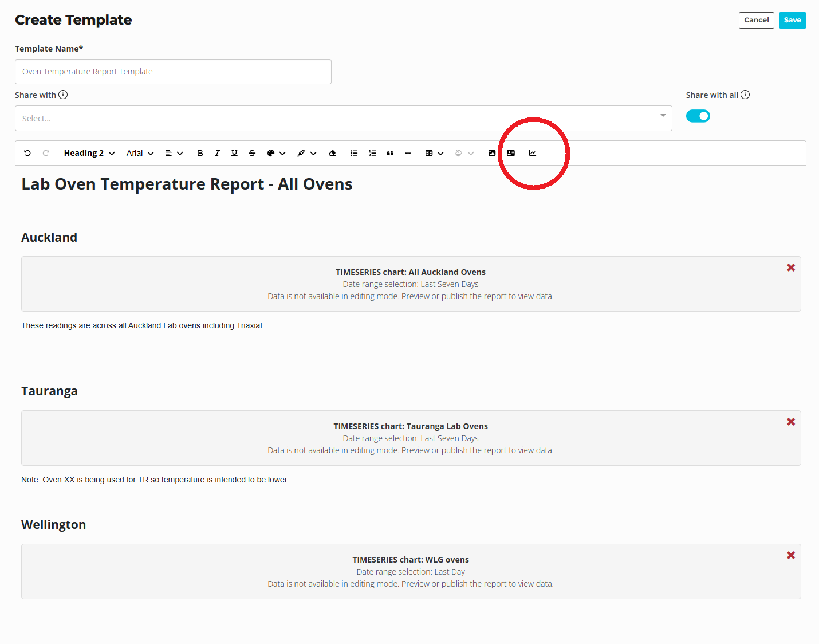Click the eraser clear formatting icon

(332, 153)
